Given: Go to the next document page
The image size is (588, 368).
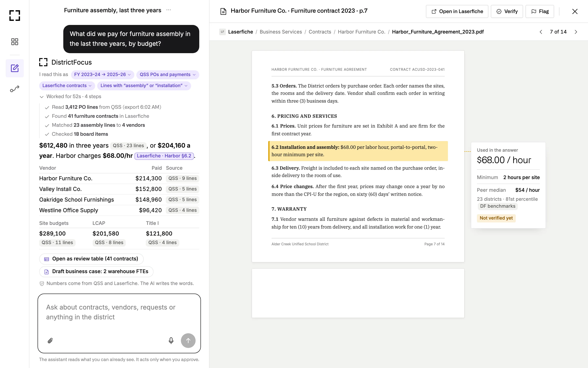Looking at the screenshot, I should point(576,32).
